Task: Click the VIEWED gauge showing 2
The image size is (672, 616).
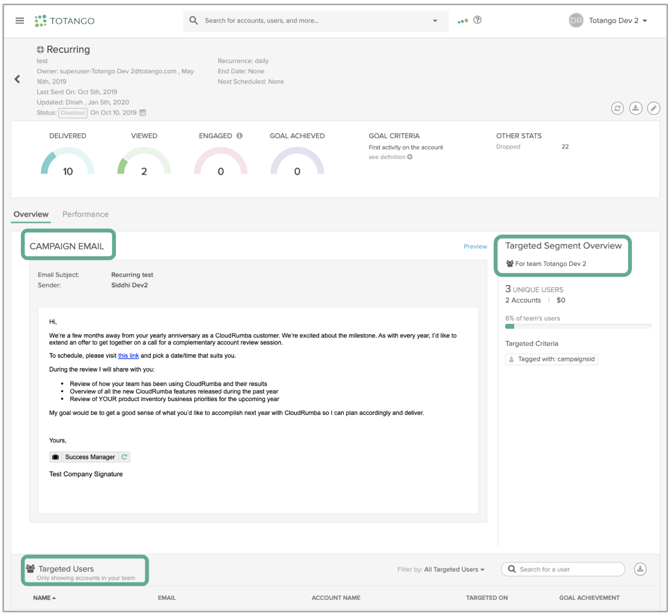Action: [x=144, y=162]
